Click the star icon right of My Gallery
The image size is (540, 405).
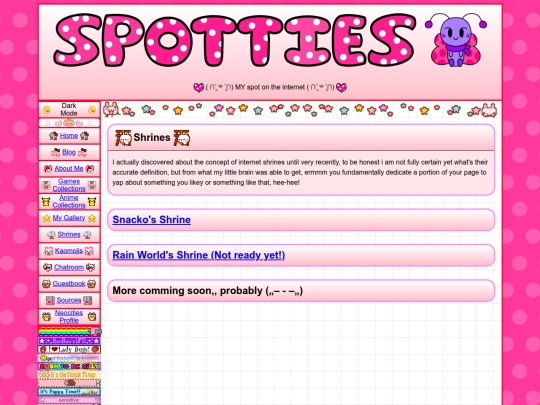point(92,218)
